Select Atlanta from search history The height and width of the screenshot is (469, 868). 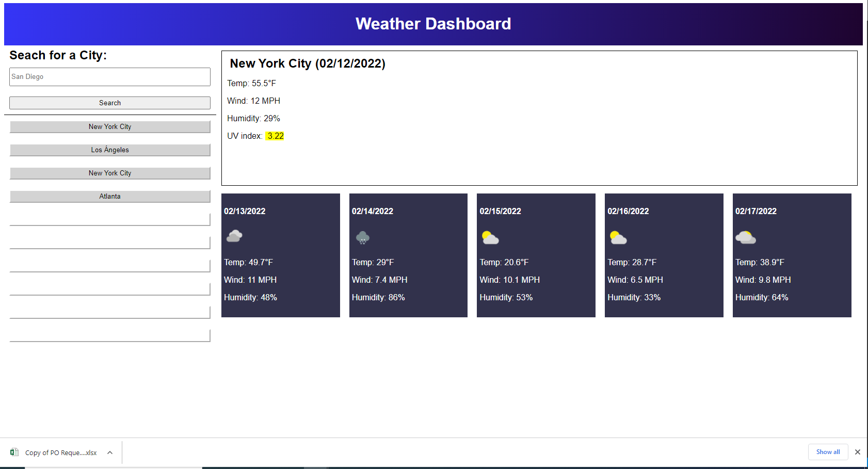(x=110, y=197)
